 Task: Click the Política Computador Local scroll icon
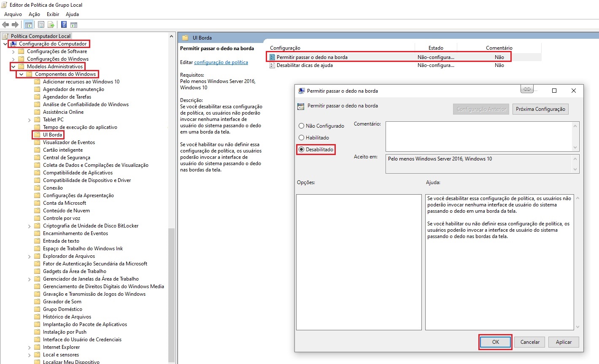(5, 36)
